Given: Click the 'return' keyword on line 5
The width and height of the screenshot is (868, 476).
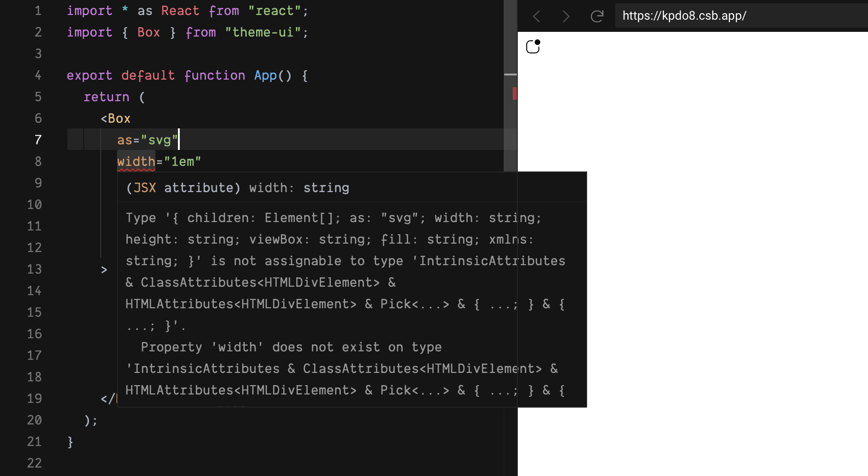Looking at the screenshot, I should (106, 97).
